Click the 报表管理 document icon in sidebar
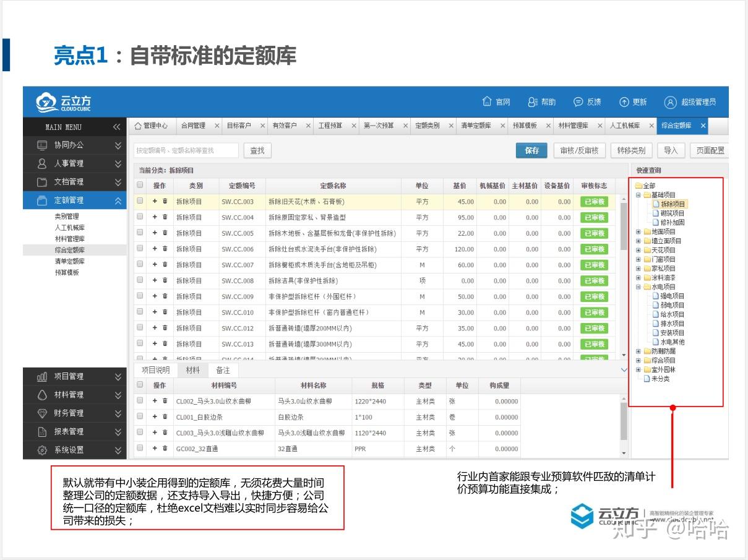748x560 pixels. coord(42,432)
